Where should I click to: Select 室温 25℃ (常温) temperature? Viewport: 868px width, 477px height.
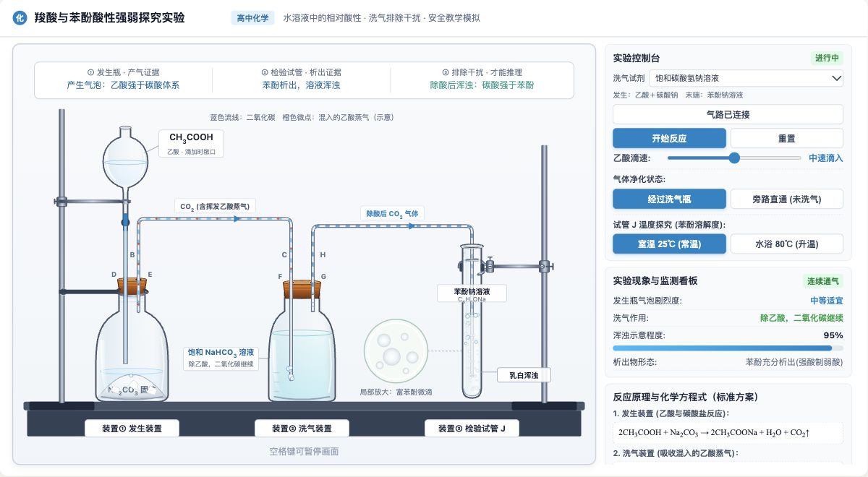669,244
